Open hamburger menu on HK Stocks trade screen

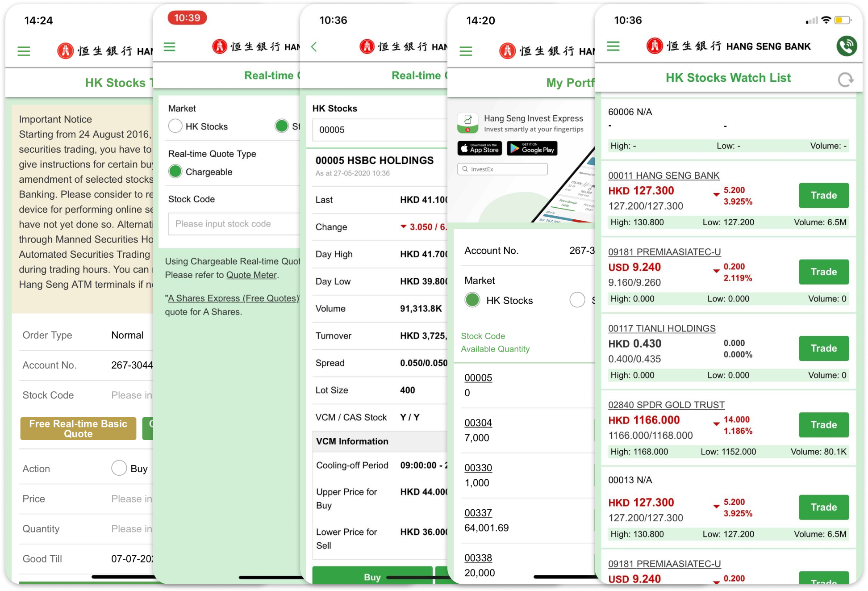pyautogui.click(x=24, y=51)
